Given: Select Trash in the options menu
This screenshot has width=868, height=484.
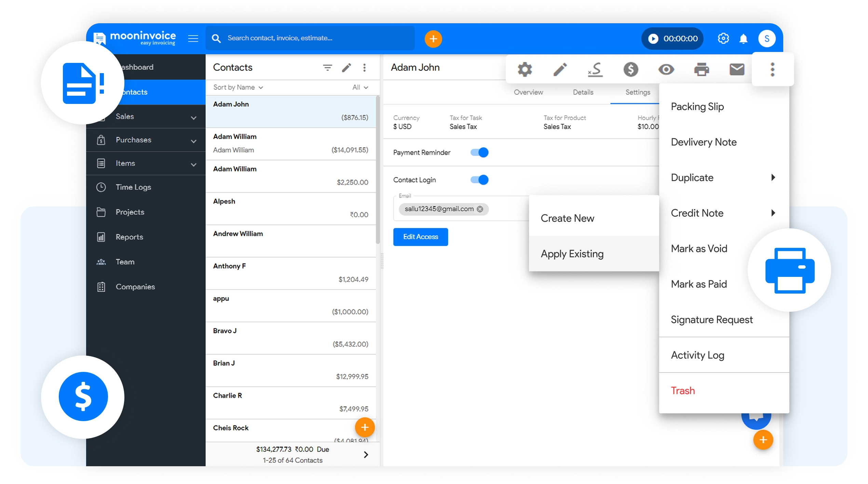Looking at the screenshot, I should click(x=683, y=391).
